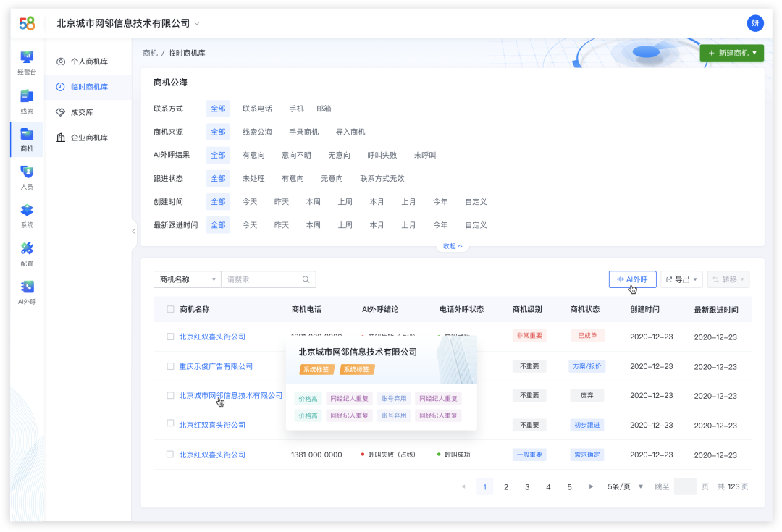782x532 pixels.
Task: Click the 账号弃用 tag in popup top row
Action: (x=393, y=398)
